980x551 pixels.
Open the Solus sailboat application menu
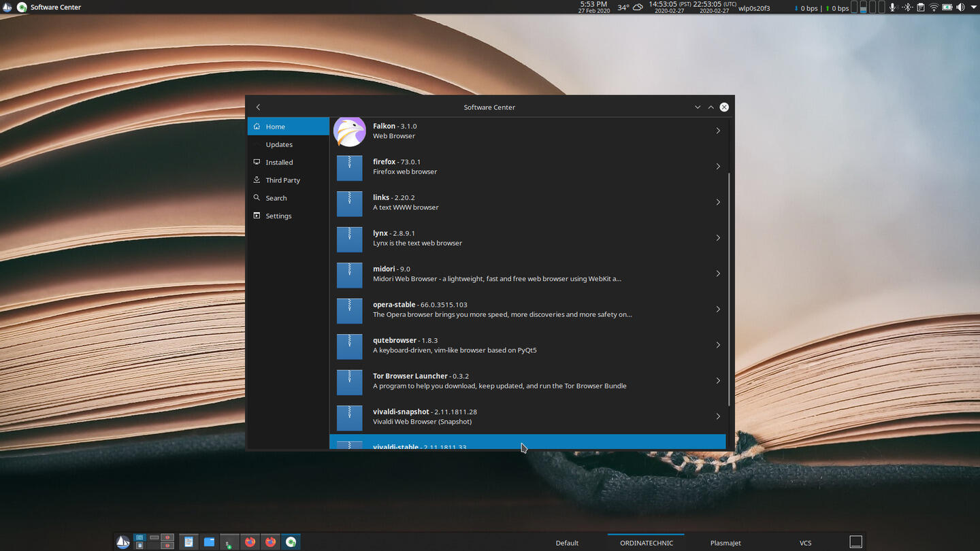123,542
